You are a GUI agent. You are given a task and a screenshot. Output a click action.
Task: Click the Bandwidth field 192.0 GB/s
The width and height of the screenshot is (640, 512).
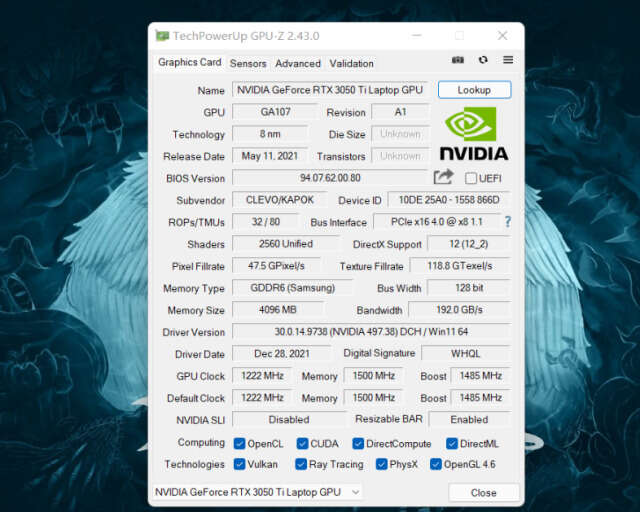click(x=459, y=310)
